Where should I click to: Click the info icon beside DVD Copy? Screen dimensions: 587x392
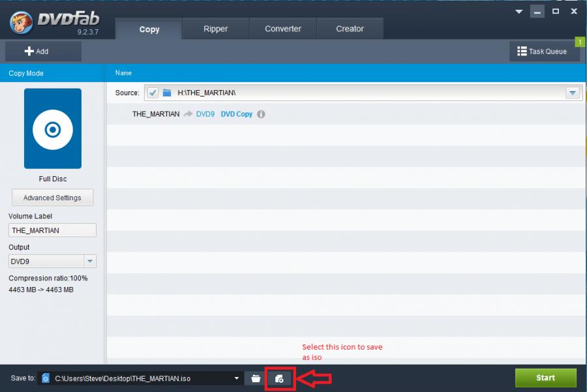261,114
